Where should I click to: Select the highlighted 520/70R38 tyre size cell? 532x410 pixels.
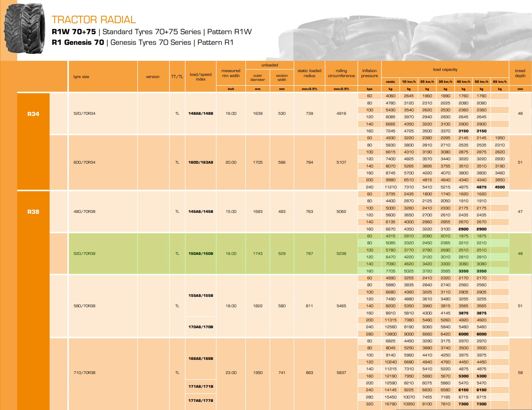[x=85, y=254]
